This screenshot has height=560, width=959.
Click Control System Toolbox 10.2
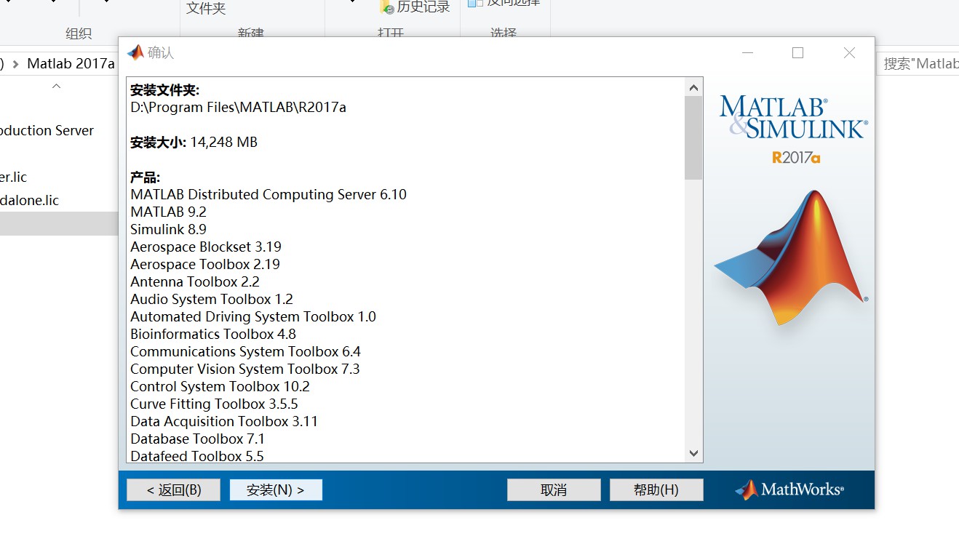point(220,387)
